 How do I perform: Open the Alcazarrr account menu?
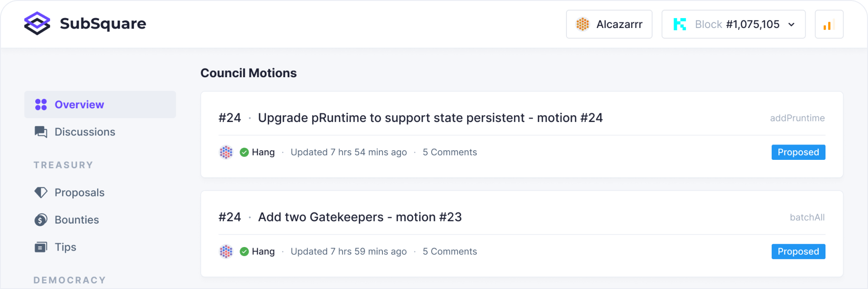tap(609, 24)
